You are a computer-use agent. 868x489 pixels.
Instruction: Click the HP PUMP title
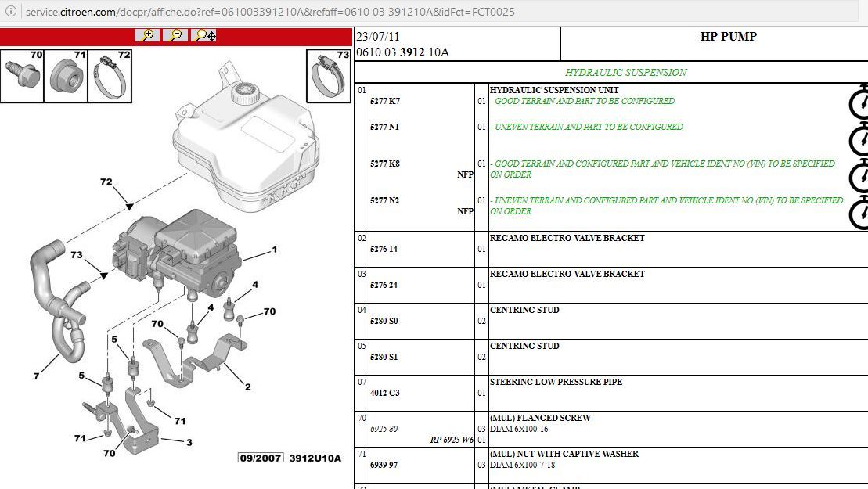pyautogui.click(x=728, y=37)
